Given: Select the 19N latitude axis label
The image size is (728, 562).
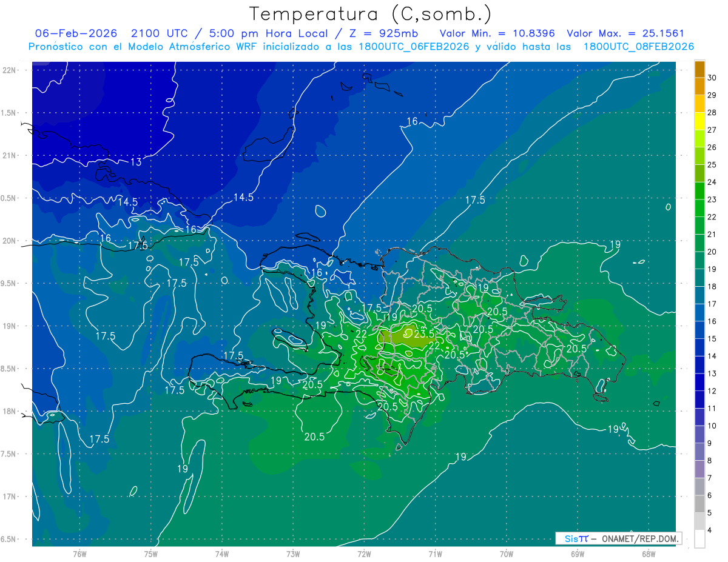Looking at the screenshot, I should pyautogui.click(x=9, y=326).
